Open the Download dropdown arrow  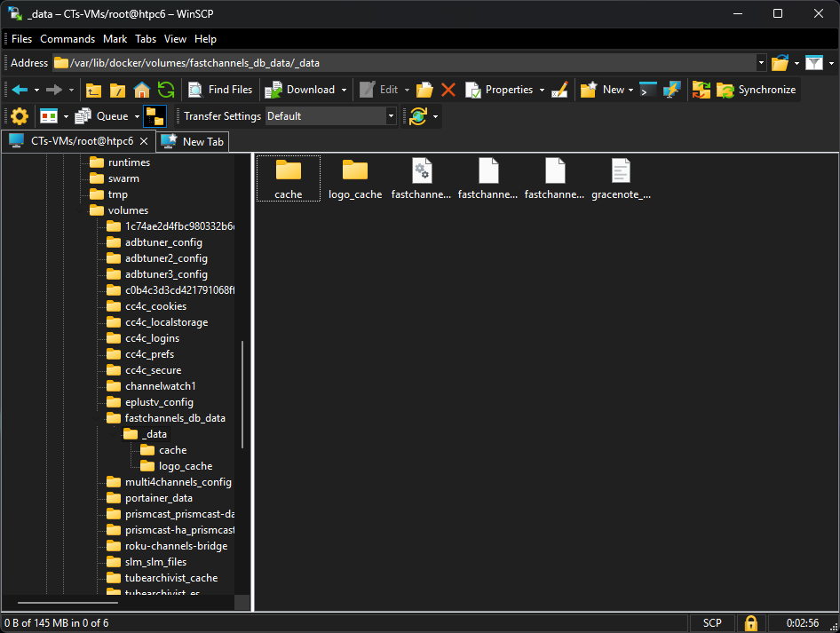(x=344, y=90)
